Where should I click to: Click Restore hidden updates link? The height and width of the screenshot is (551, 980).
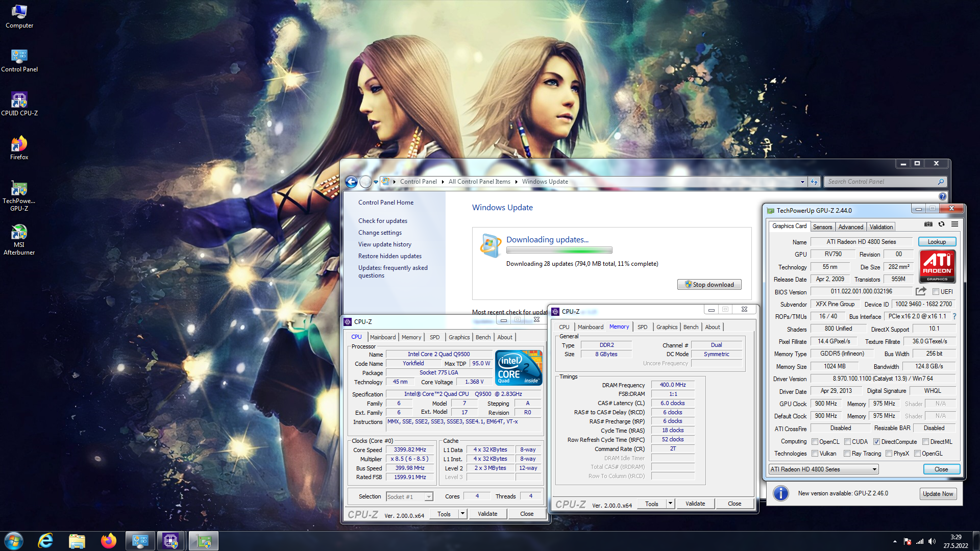(389, 256)
